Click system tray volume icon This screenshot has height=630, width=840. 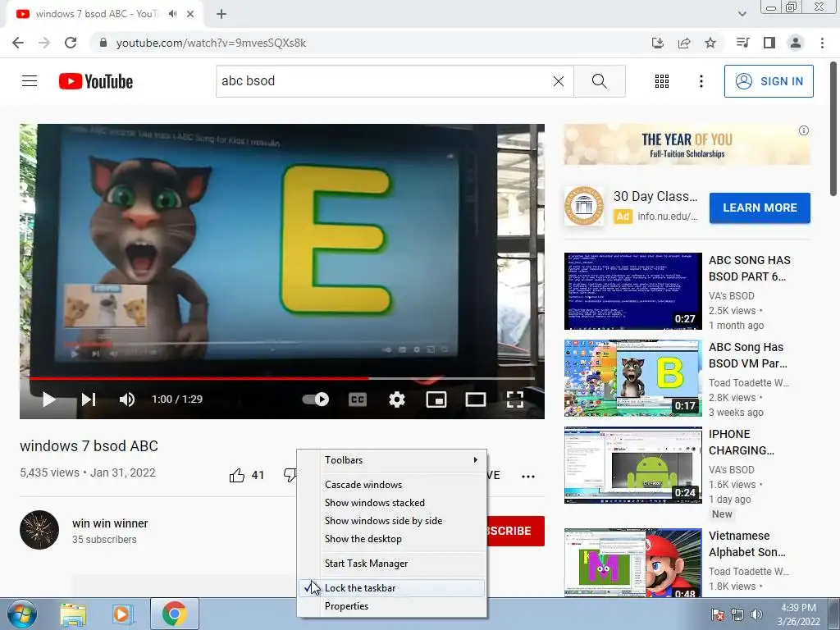point(756,614)
